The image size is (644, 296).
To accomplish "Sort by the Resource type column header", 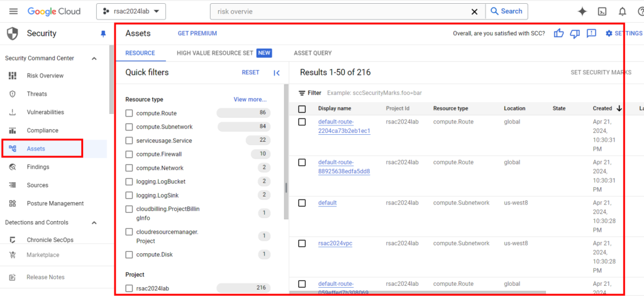I will tap(450, 108).
